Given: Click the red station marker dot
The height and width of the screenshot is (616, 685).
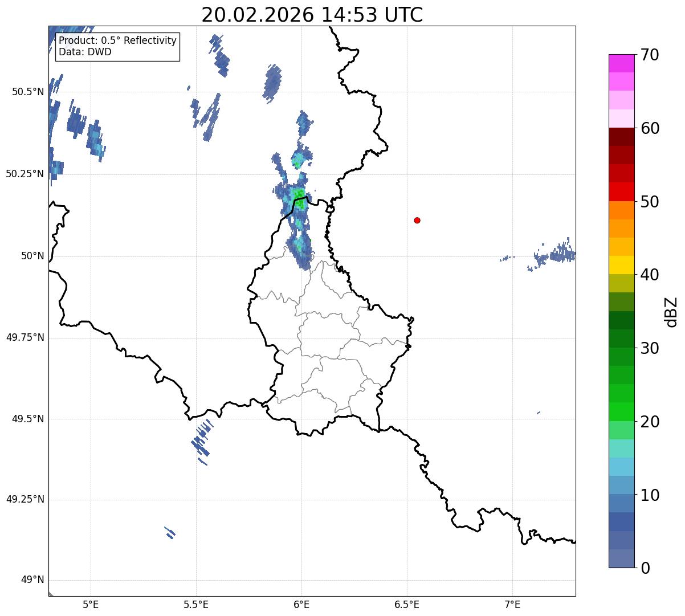Looking at the screenshot, I should click(417, 220).
